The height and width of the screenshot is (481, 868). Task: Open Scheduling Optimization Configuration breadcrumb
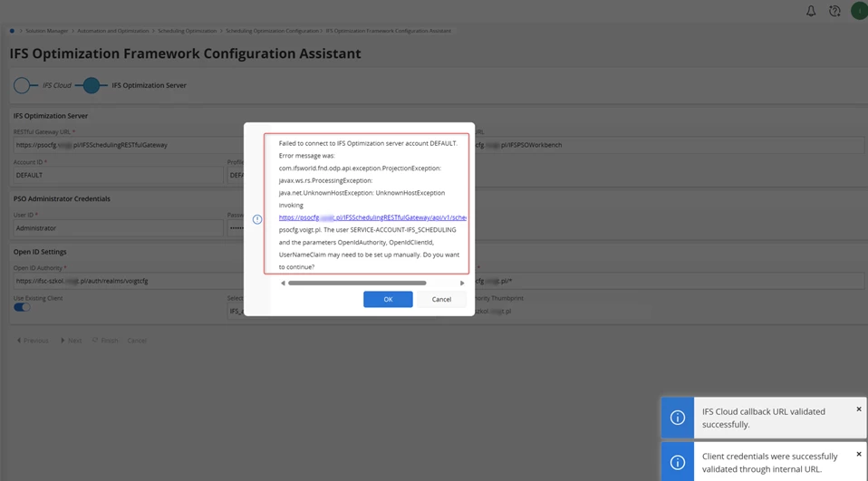[x=272, y=31]
